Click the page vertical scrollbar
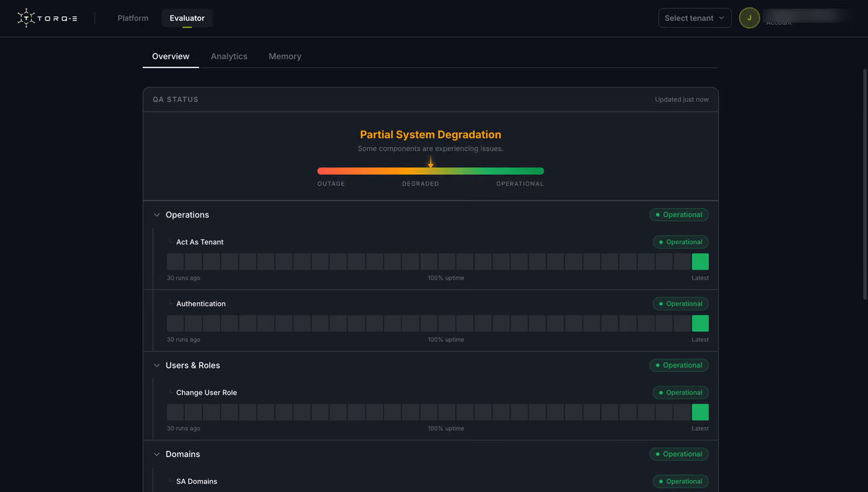The width and height of the screenshot is (868, 492). point(865,184)
